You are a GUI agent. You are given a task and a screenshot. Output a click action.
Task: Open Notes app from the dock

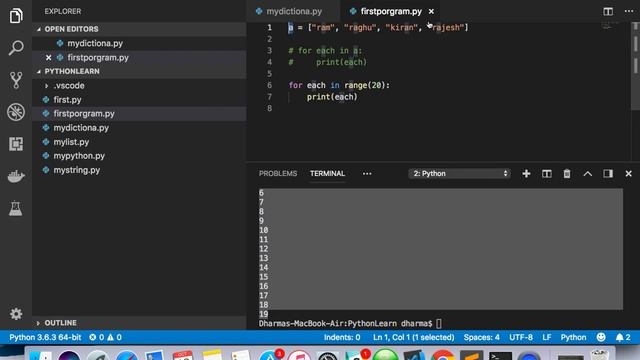coord(212,356)
